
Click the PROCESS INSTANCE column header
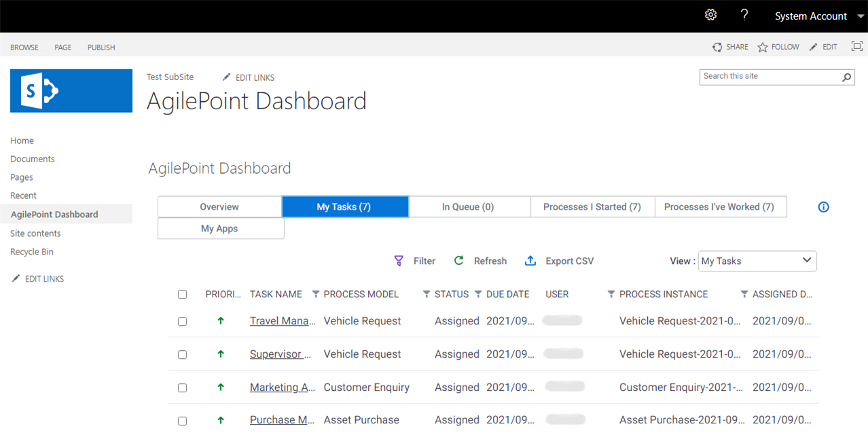tap(664, 295)
